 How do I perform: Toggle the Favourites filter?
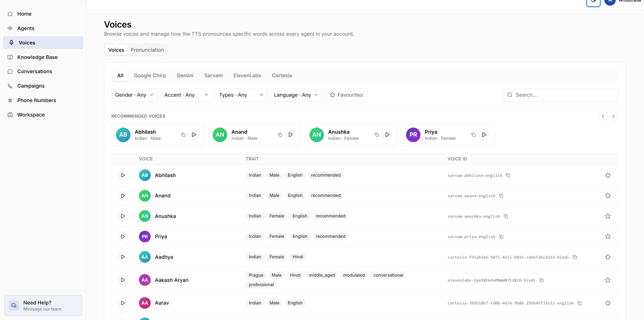coord(346,95)
